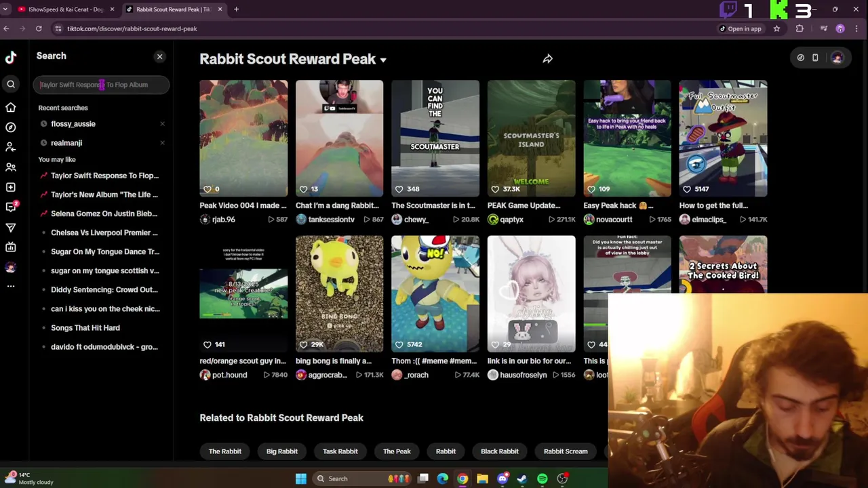Open LIVE TV icon in sidebar
The height and width of the screenshot is (488, 868).
(11, 247)
